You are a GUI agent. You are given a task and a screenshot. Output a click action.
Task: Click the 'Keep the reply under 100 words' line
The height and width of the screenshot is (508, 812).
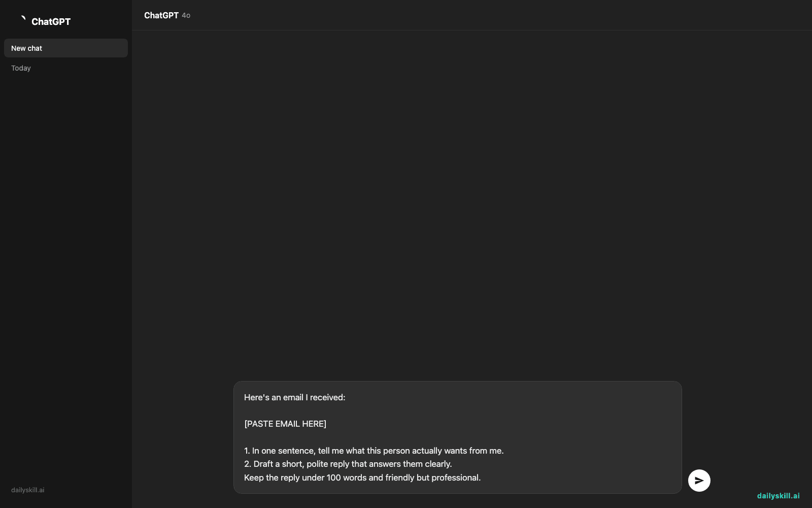(x=362, y=478)
